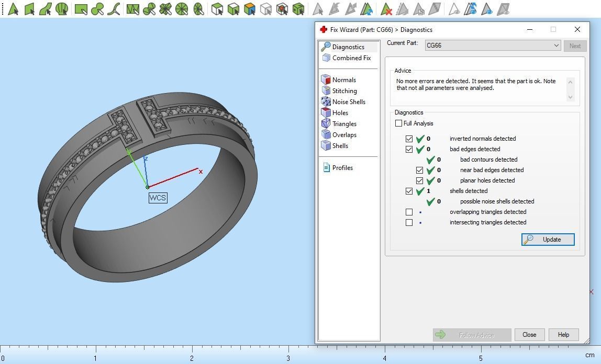This screenshot has width=601, height=364.
Task: Click the copy marked triangles icon
Action: (418, 9)
